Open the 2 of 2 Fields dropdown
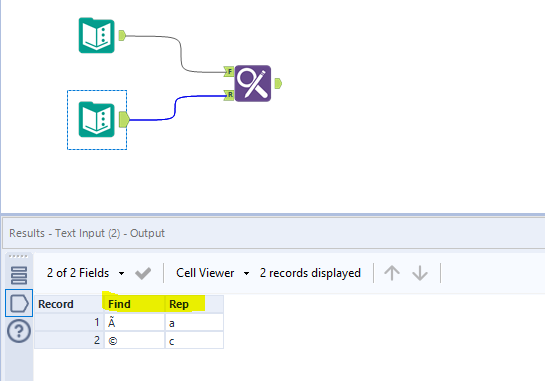The height and width of the screenshot is (381, 545). 86,273
